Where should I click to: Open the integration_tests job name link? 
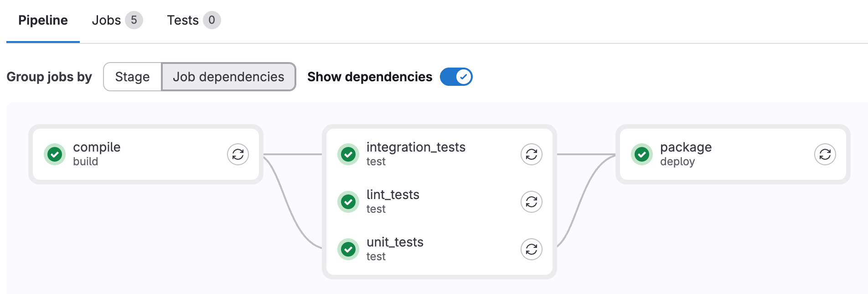pyautogui.click(x=416, y=147)
